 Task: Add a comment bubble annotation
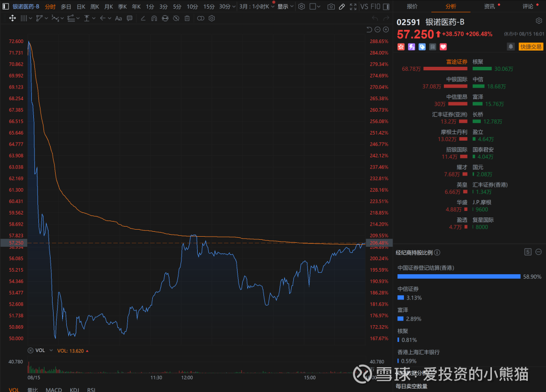click(x=129, y=18)
